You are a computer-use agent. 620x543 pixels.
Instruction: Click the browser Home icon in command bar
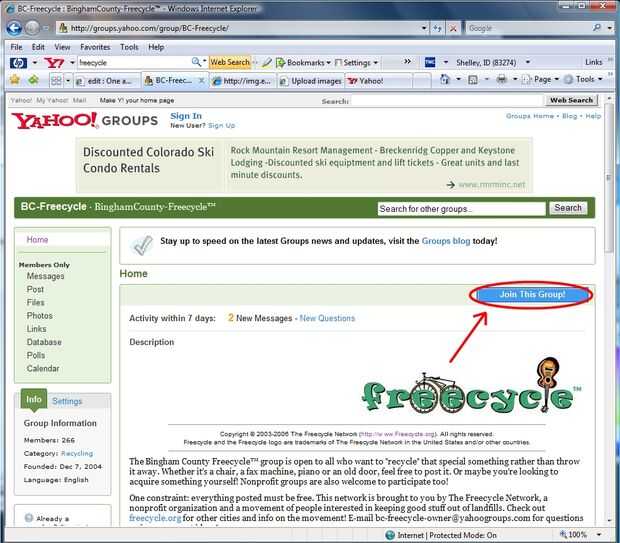445,79
